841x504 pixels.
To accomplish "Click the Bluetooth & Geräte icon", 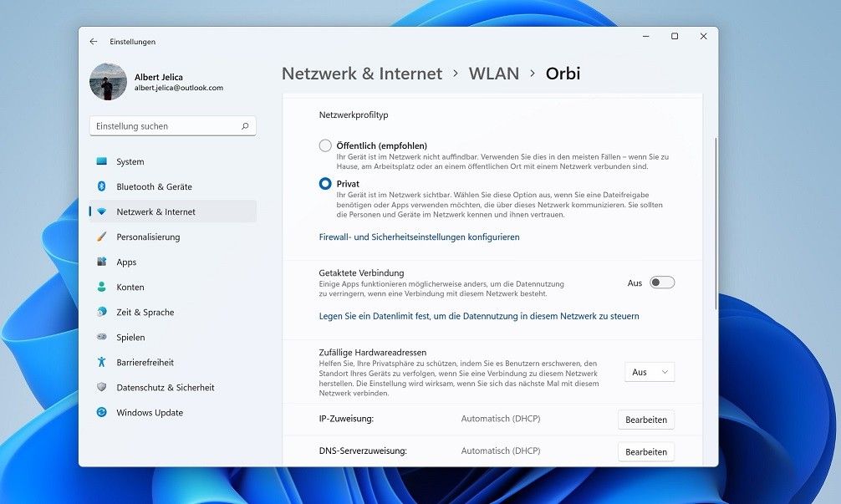I will 101,186.
